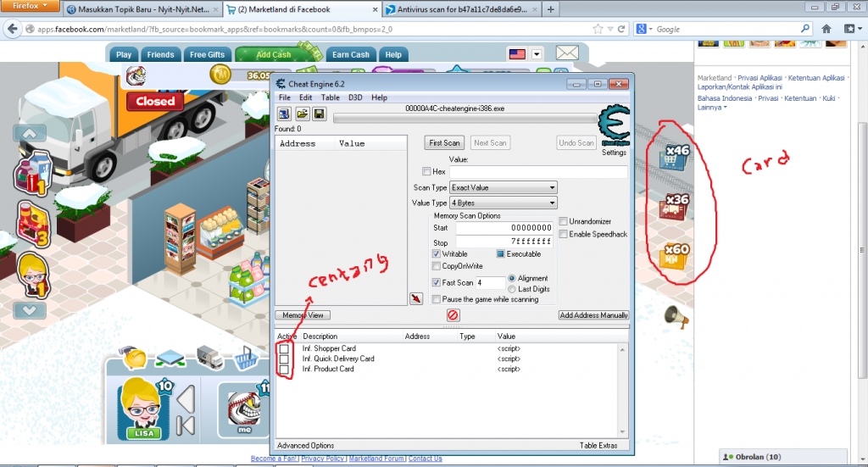Select the Alignment radio button
Screen dimensions: 868x467
tap(511, 278)
